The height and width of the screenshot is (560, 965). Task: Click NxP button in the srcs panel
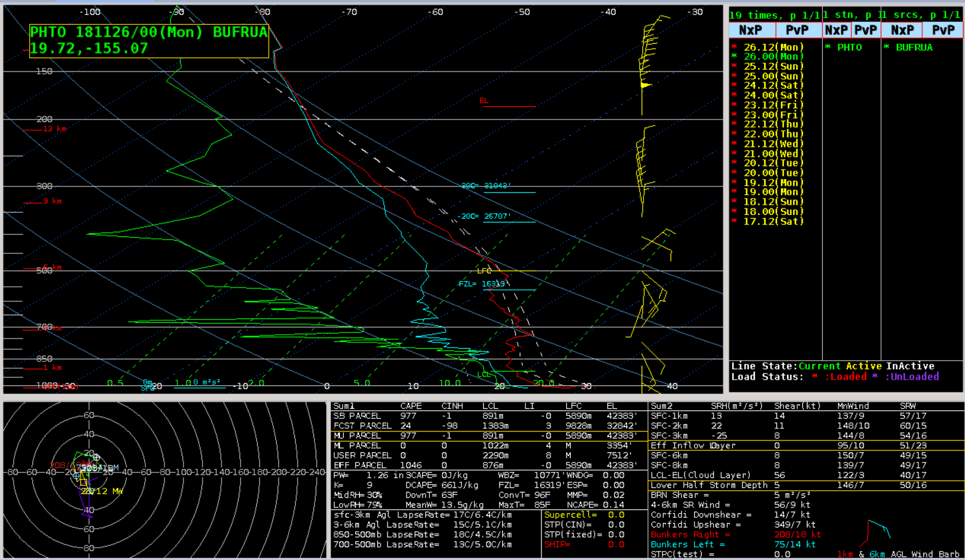pyautogui.click(x=902, y=30)
